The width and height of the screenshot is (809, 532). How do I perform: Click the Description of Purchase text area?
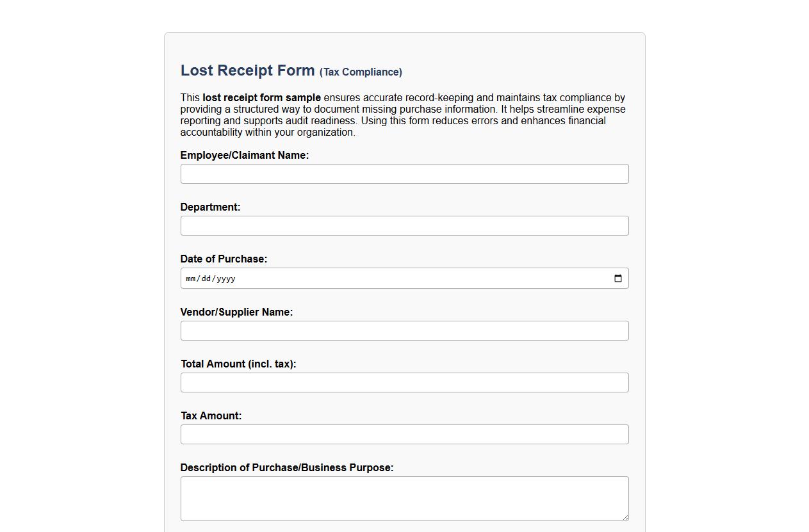(404, 498)
